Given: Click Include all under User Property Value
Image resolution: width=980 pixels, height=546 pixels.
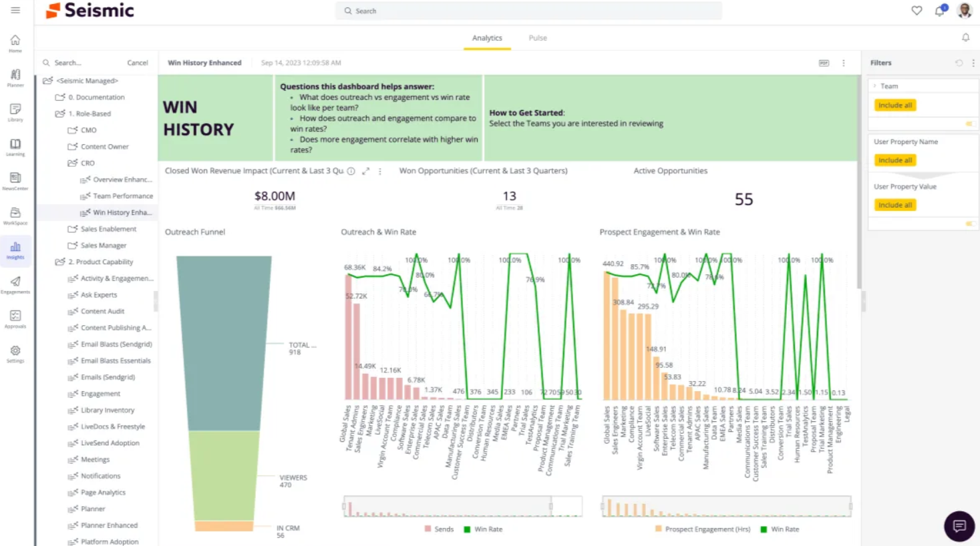Looking at the screenshot, I should pyautogui.click(x=895, y=205).
